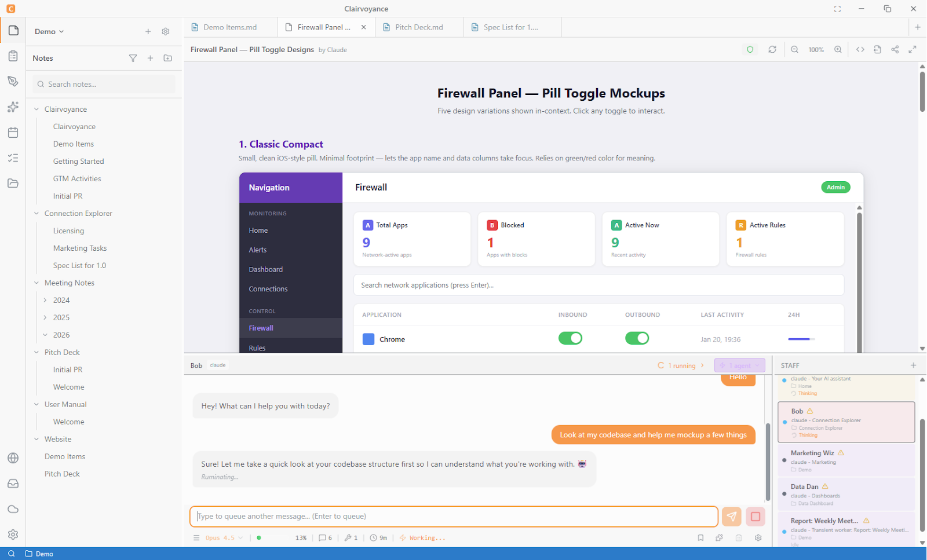The height and width of the screenshot is (560, 927).
Task: Toggle Chrome outbound switch
Action: (637, 338)
